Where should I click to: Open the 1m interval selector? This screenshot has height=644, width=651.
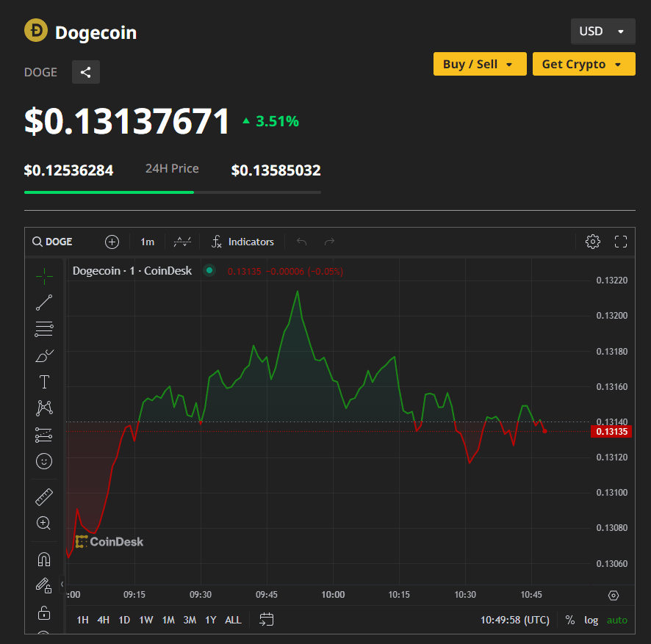pyautogui.click(x=148, y=242)
